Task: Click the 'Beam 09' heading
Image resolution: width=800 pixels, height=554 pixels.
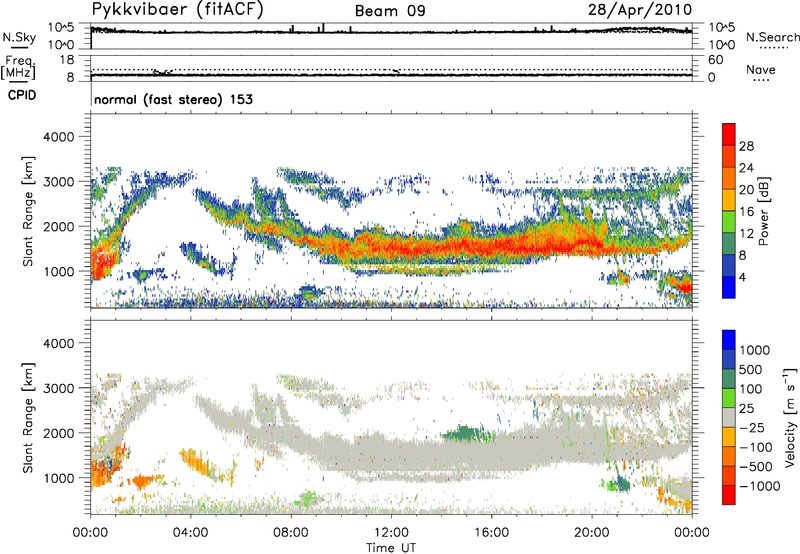Action: tap(390, 11)
